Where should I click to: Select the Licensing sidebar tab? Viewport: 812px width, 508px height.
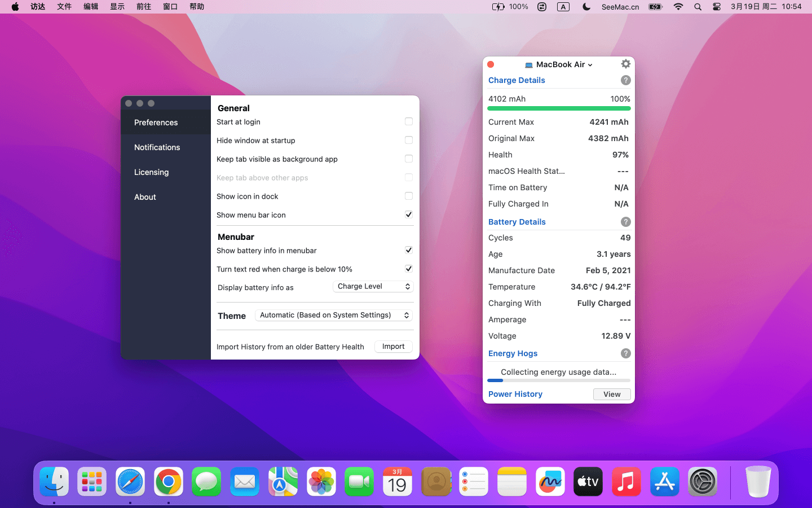click(151, 172)
